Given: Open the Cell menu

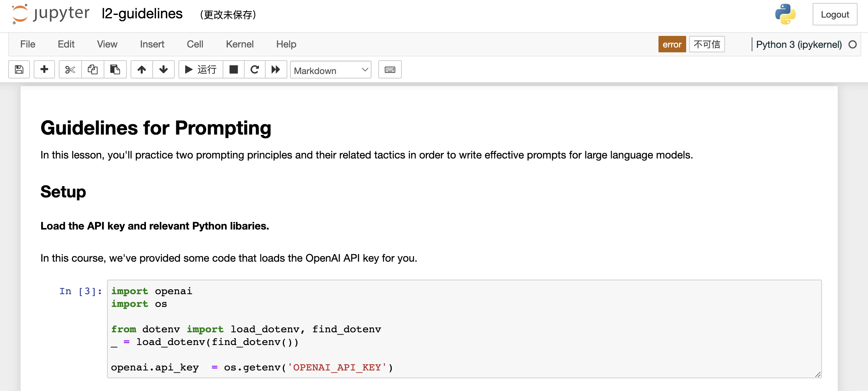Looking at the screenshot, I should click(x=195, y=44).
